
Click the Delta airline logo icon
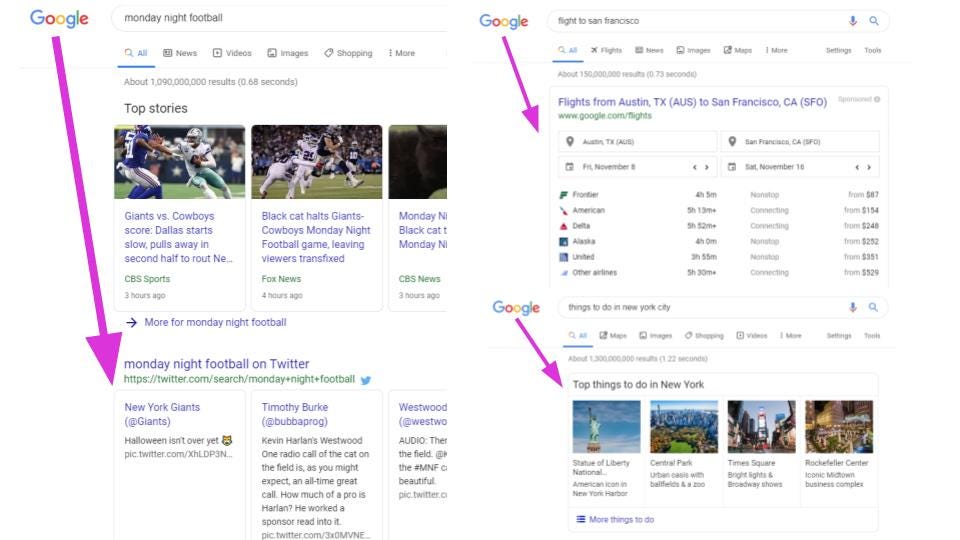point(564,226)
